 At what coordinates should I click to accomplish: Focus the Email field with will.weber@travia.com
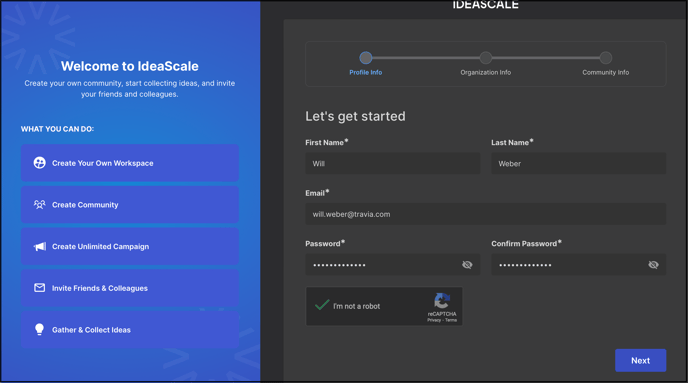486,214
